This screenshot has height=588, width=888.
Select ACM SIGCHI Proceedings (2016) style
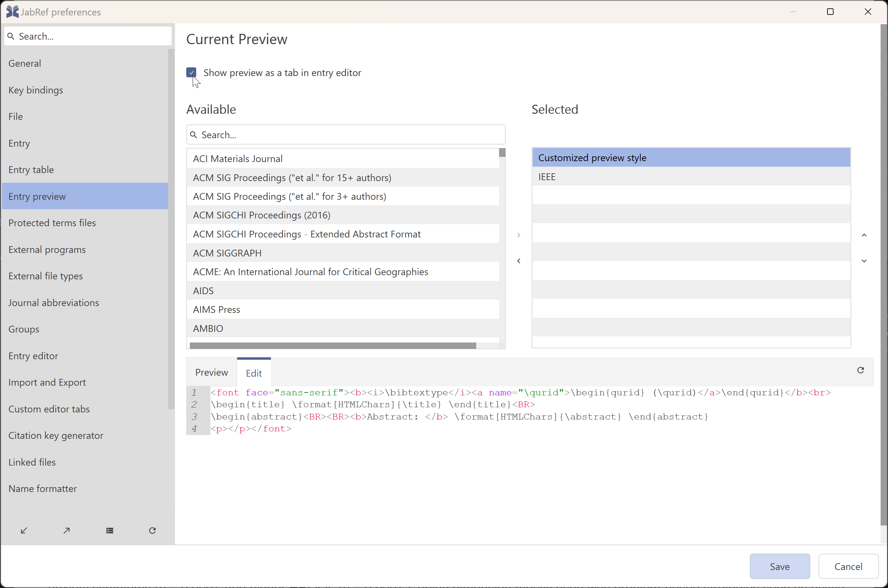click(343, 215)
